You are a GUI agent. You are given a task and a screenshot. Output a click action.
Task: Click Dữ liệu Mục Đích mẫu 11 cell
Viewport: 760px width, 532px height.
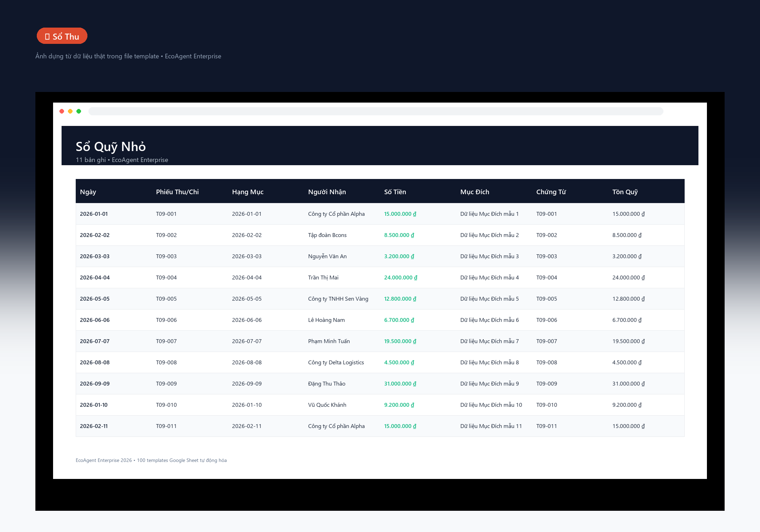pos(491,426)
